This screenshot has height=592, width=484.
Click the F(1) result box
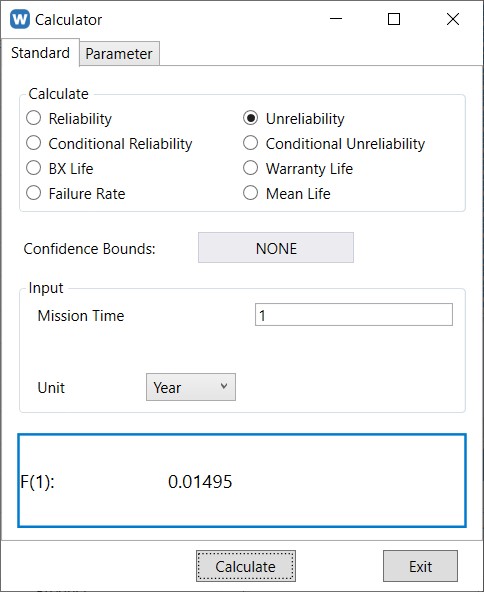242,480
